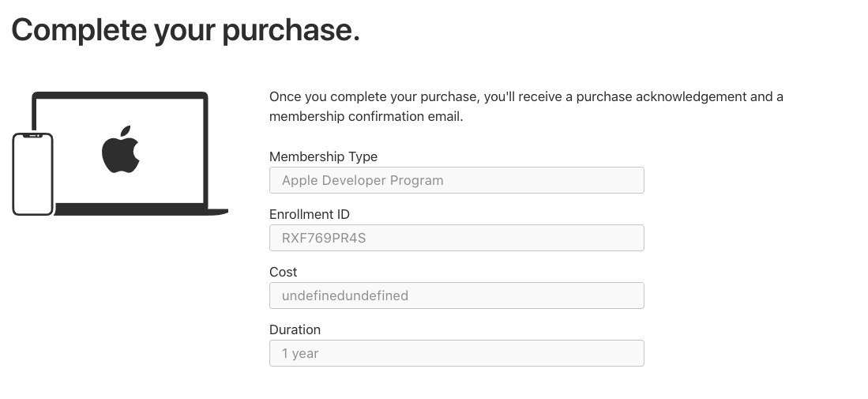Click the Cost label
The height and width of the screenshot is (399, 868).
(284, 272)
